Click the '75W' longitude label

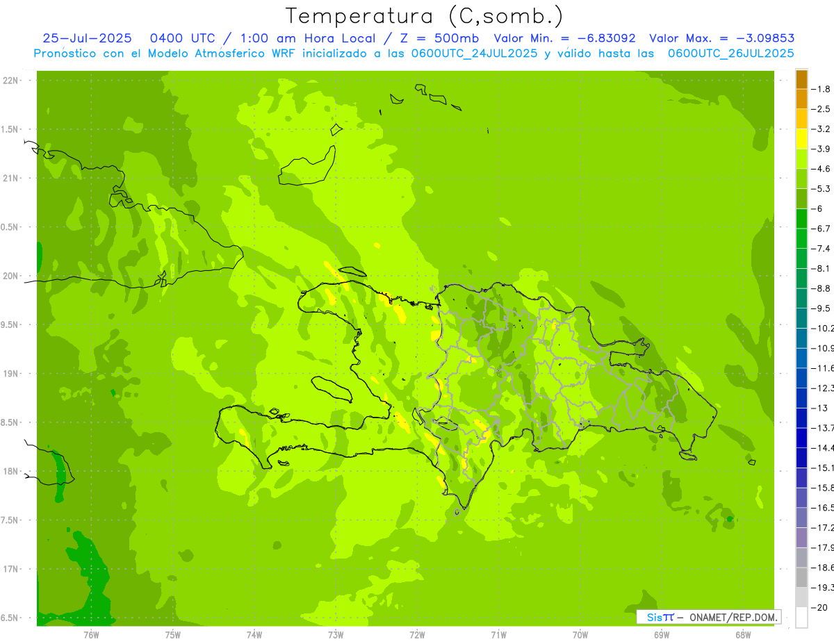[173, 635]
